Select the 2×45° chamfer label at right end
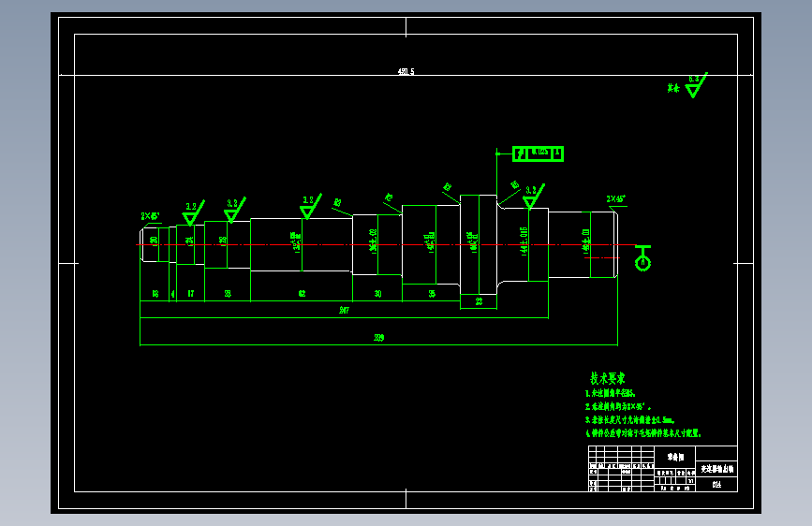 615,198
